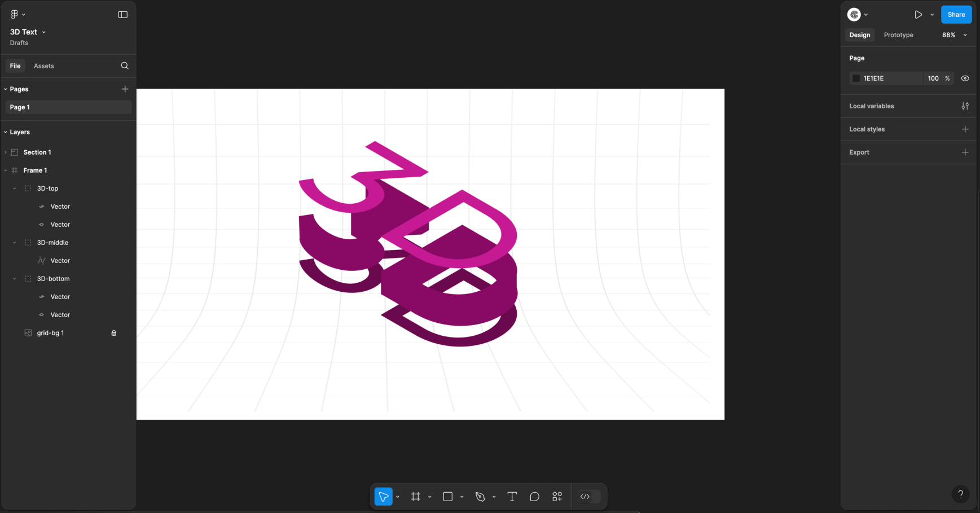This screenshot has height=513, width=980.
Task: Select the Pen tool
Action: 480,497
